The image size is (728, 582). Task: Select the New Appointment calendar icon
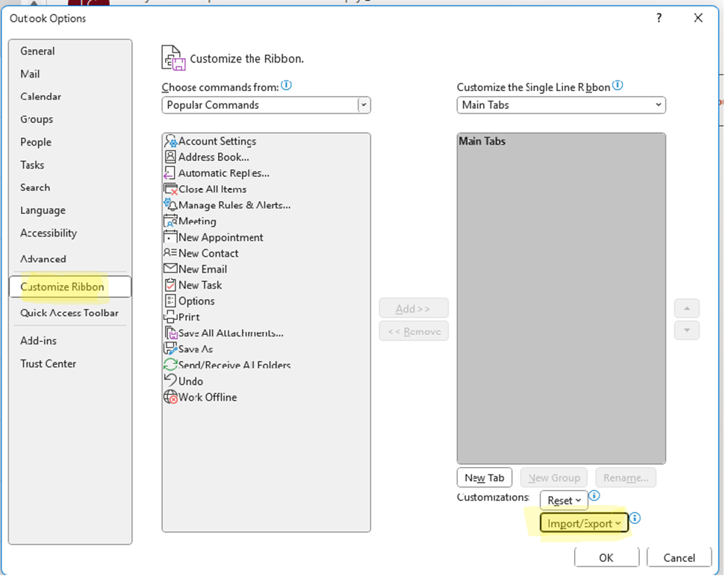(169, 237)
